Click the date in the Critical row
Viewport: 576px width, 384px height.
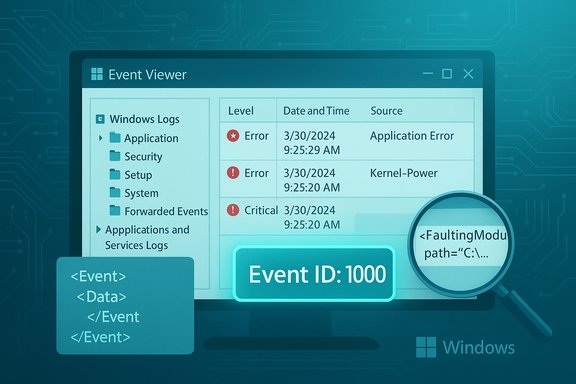coord(309,210)
